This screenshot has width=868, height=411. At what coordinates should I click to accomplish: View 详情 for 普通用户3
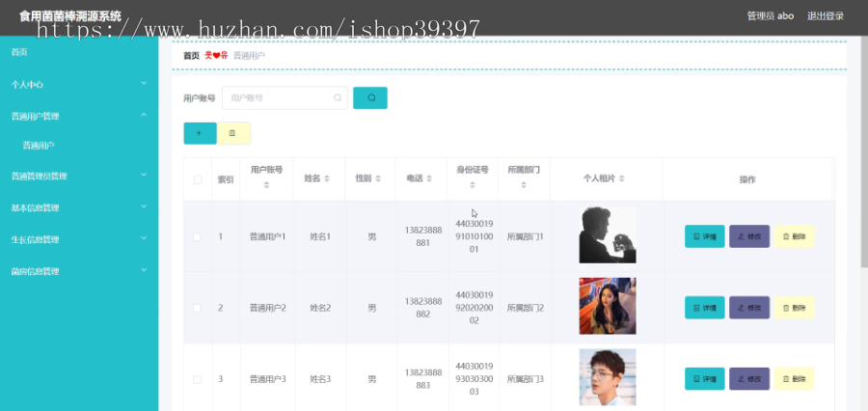[705, 379]
